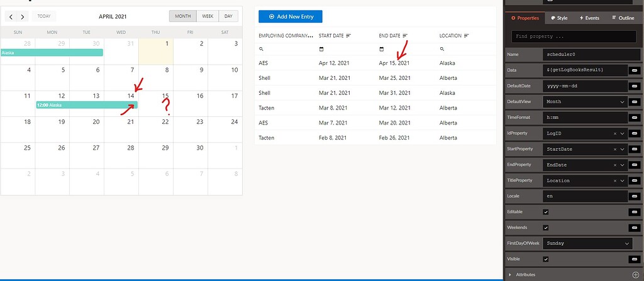Click the bind icon for StartProperty

(634, 149)
